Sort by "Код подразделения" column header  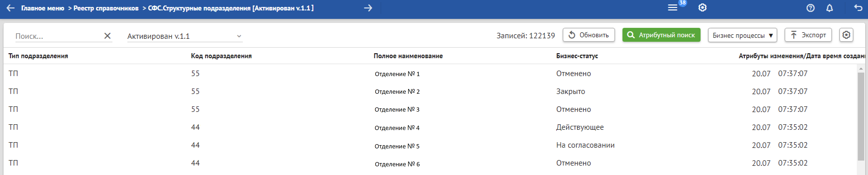[x=221, y=56]
